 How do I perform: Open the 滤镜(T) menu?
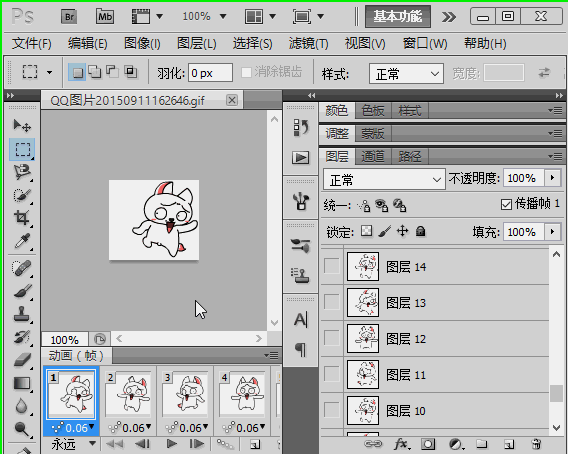pos(309,44)
